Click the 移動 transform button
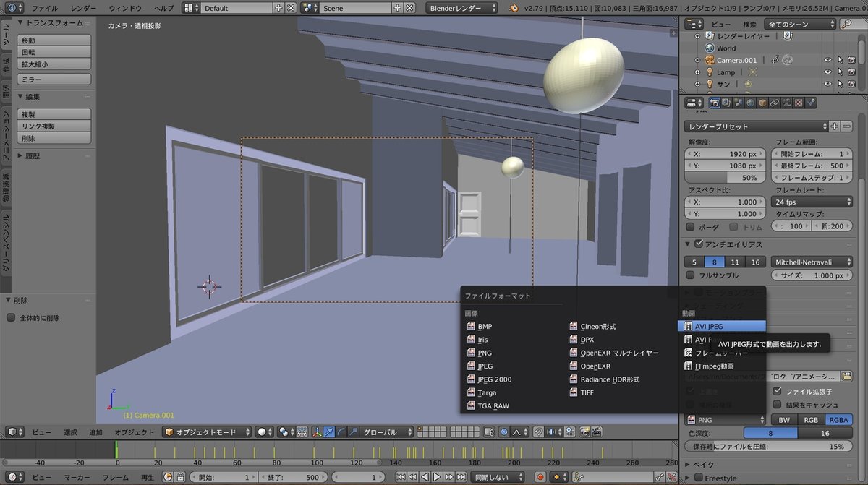 (x=54, y=40)
